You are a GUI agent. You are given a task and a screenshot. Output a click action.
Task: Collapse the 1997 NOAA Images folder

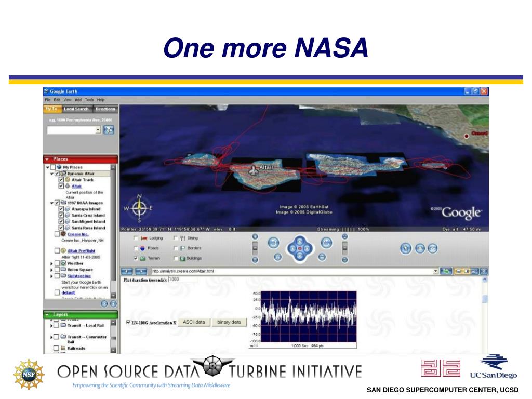[x=52, y=203]
